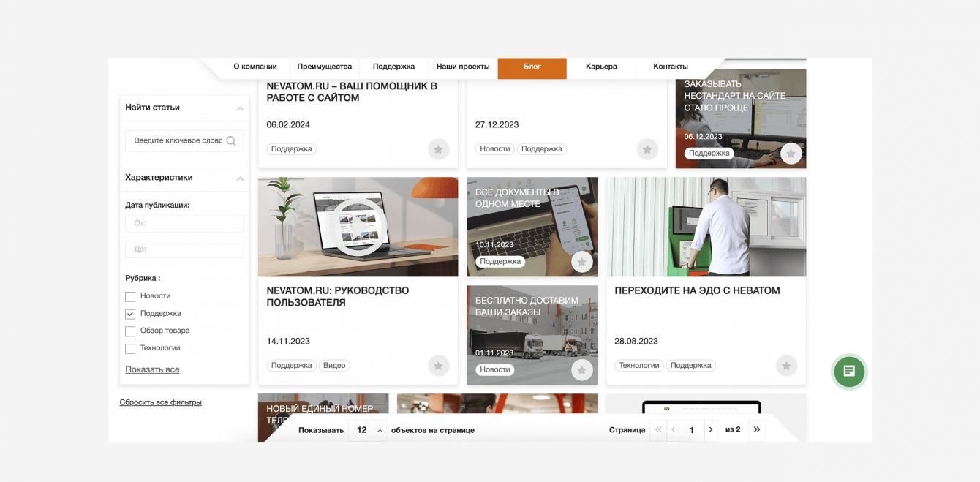
Task: Open 'Переходите на ЭДО с Неватом' title
Action: point(697,290)
